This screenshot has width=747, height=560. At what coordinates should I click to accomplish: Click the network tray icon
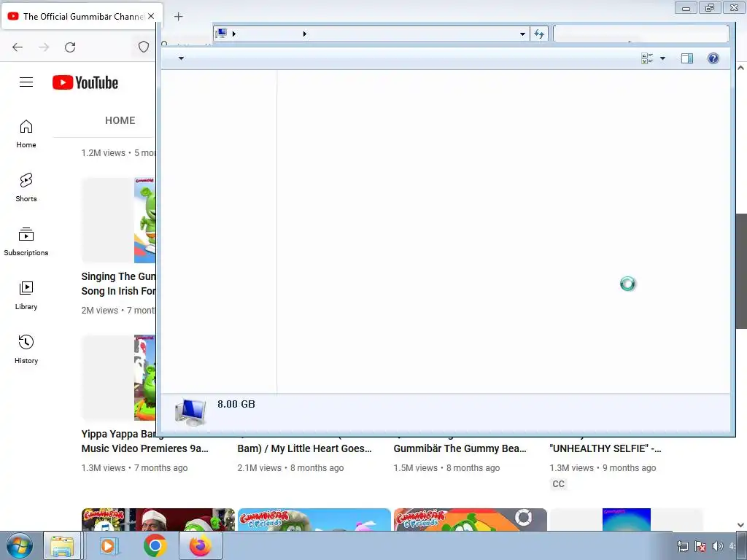pyautogui.click(x=683, y=546)
